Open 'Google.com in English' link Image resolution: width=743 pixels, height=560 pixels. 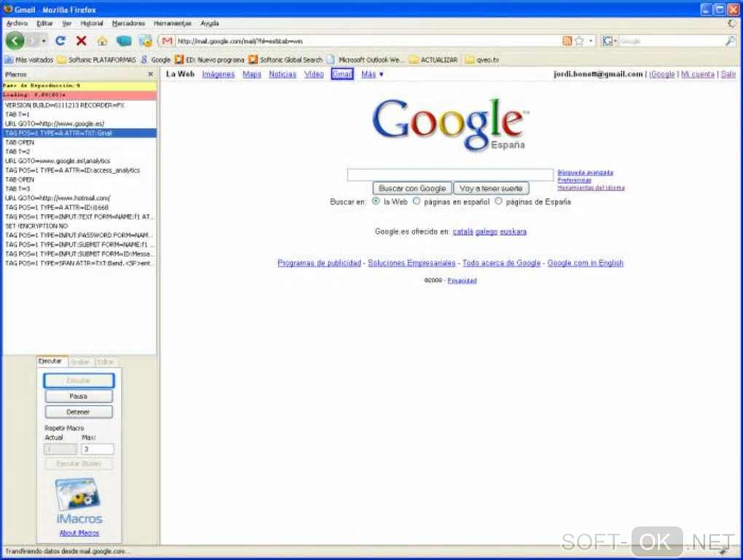click(585, 263)
